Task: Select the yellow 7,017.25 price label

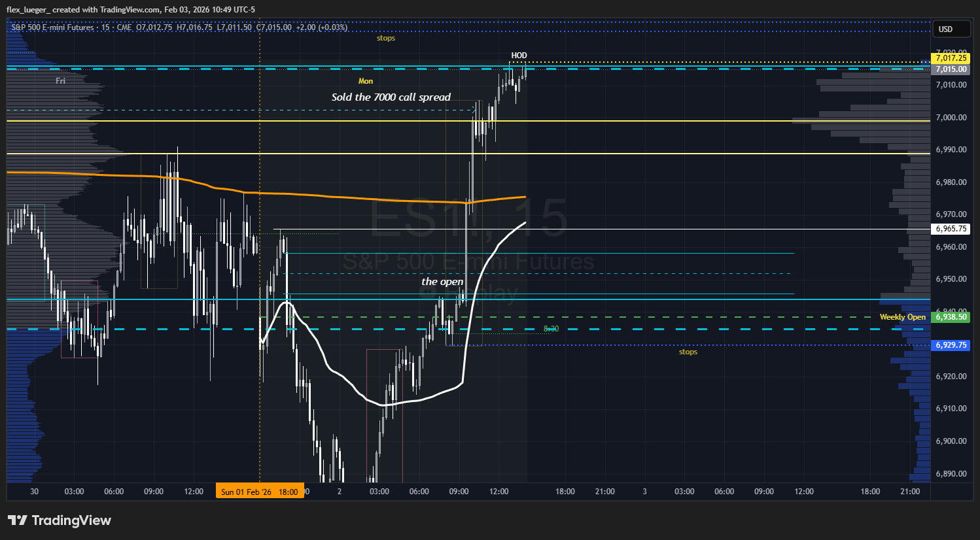Action: pos(951,58)
